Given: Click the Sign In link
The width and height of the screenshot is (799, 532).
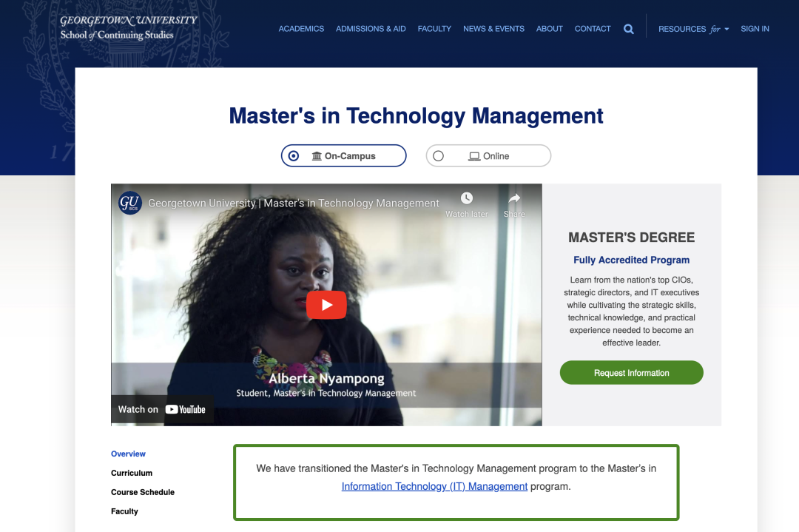Looking at the screenshot, I should pos(755,29).
